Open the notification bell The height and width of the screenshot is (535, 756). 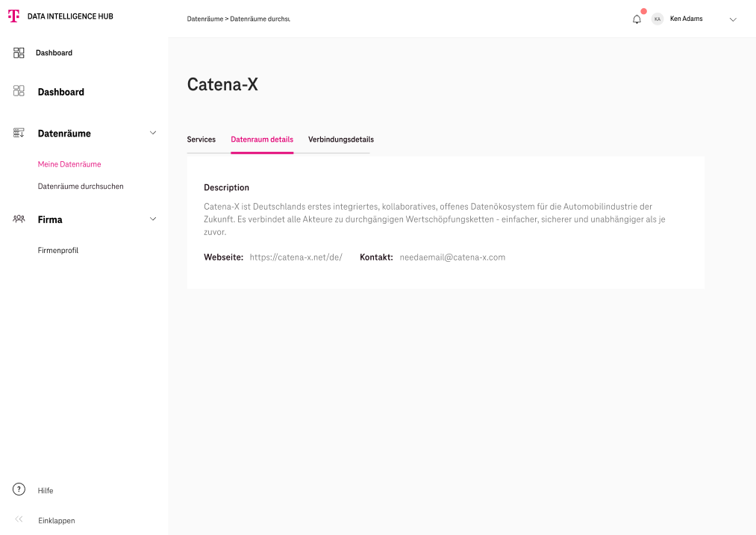tap(637, 19)
